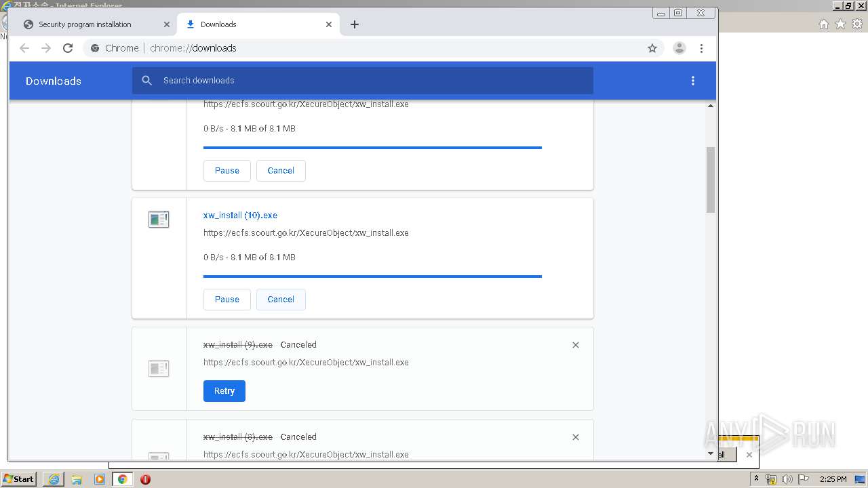
Task: Open Windows Explorer folder in the taskbar
Action: tap(77, 479)
